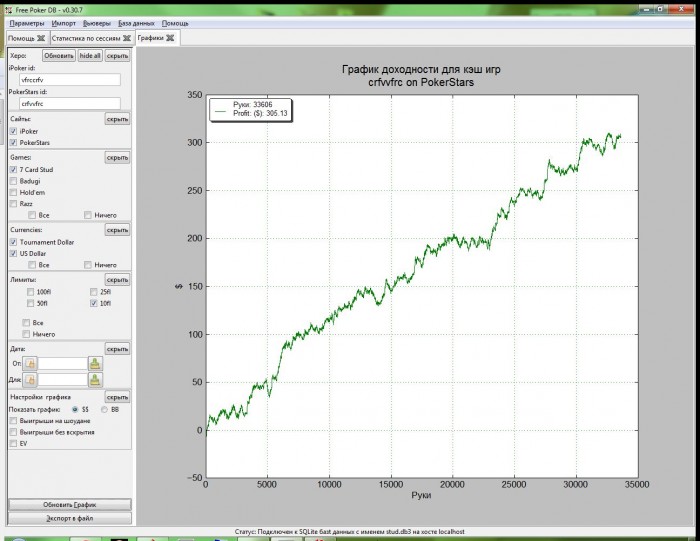Click the chart title График доходности для кэш игр
This screenshot has height=541, width=700.
tap(421, 70)
